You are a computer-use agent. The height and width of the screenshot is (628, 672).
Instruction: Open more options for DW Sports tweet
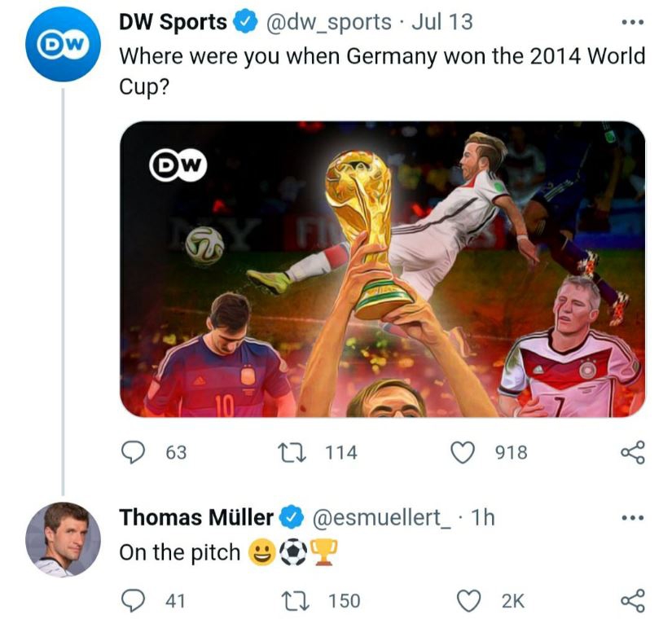(x=632, y=23)
